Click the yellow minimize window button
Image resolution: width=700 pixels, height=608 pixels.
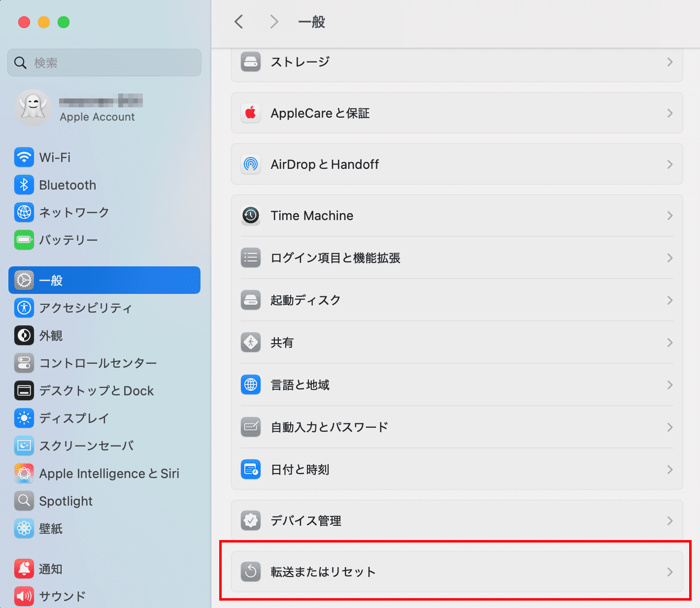(44, 22)
